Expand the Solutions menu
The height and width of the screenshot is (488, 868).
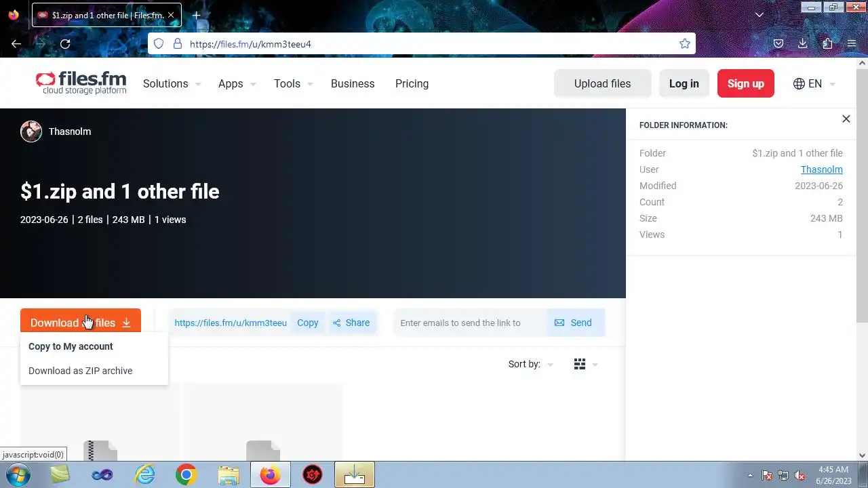pyautogui.click(x=172, y=83)
